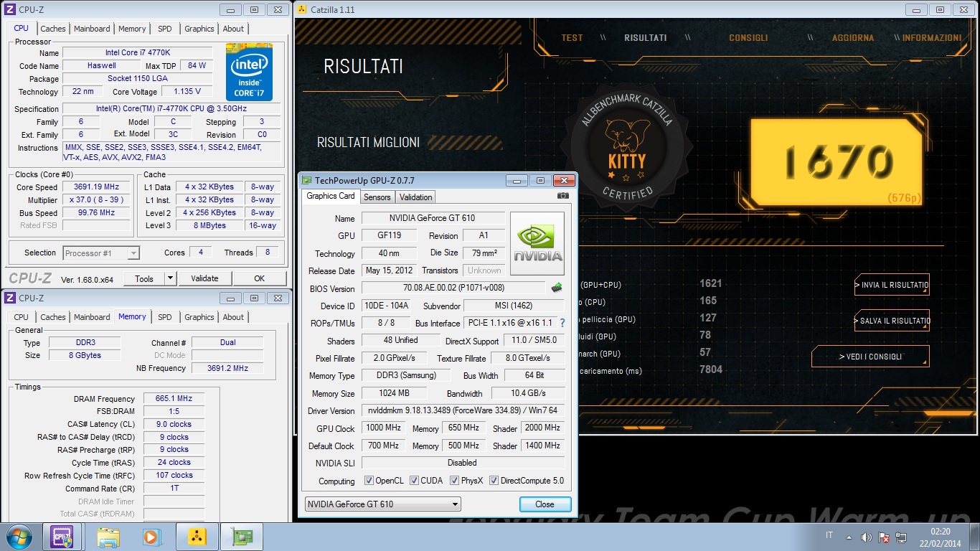The image size is (980, 551).
Task: Click the 1670 score box
Action: click(836, 161)
